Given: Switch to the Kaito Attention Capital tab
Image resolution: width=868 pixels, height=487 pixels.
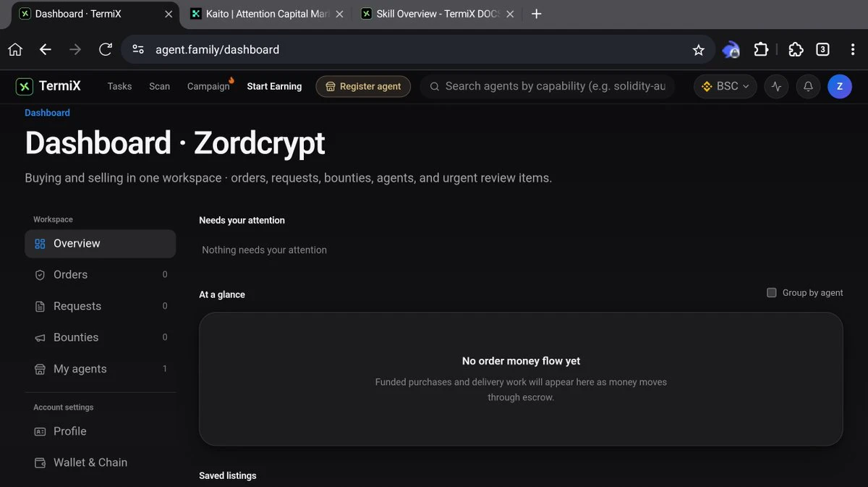Looking at the screenshot, I should 268,14.
